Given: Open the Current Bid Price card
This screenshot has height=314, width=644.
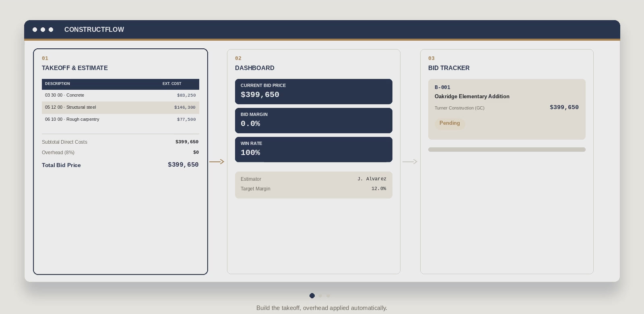Looking at the screenshot, I should [314, 91].
